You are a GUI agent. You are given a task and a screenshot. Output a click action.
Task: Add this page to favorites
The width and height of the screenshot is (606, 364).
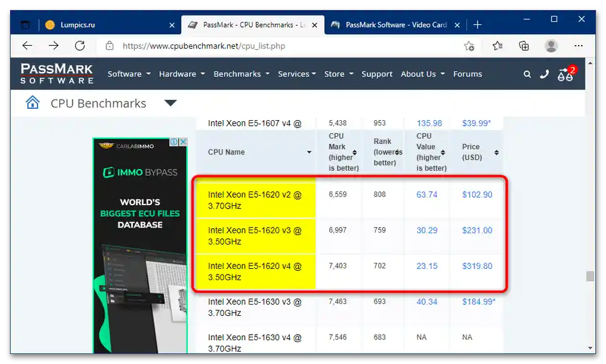[x=469, y=46]
